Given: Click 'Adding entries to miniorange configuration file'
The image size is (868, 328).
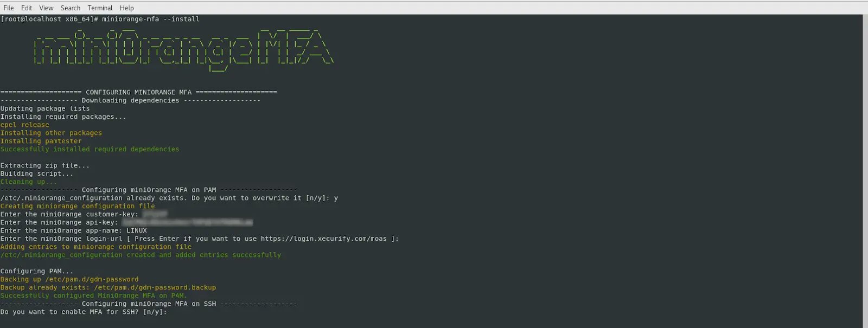Looking at the screenshot, I should pyautogui.click(x=96, y=247).
